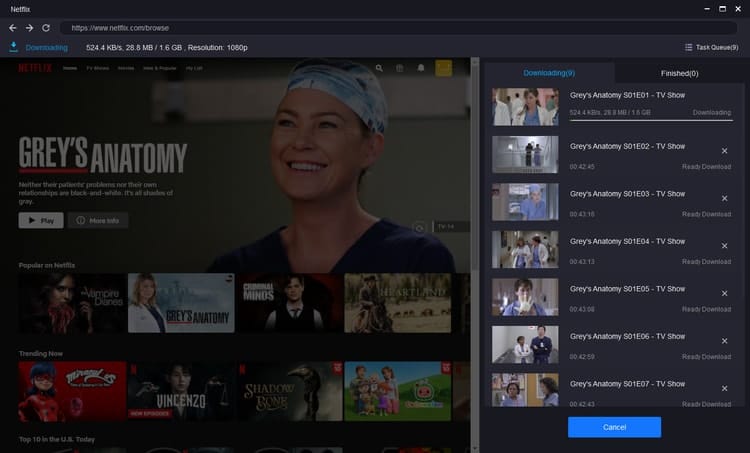Remove Grey's Anatomy S01E02 from the queue
Screen dimensions: 750x453
[x=725, y=151]
